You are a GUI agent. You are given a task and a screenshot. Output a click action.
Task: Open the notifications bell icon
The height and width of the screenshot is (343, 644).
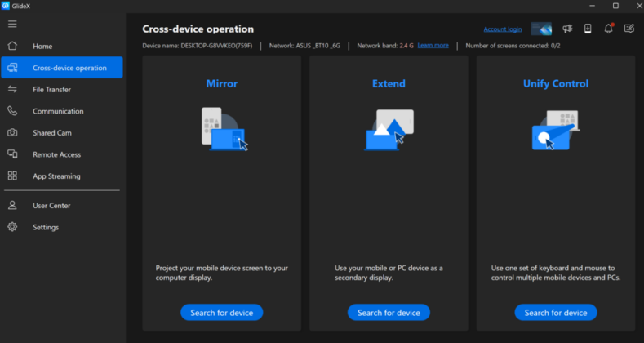click(608, 29)
